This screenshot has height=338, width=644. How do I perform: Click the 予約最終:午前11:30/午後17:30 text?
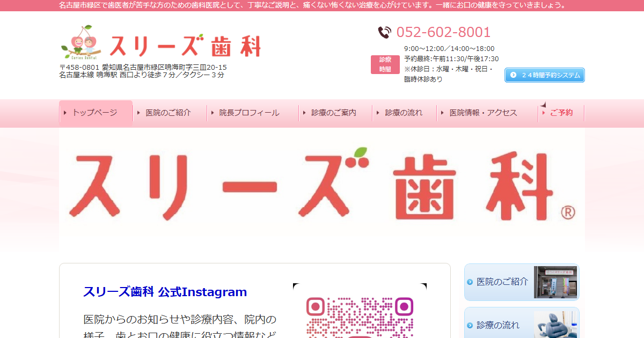(451, 59)
